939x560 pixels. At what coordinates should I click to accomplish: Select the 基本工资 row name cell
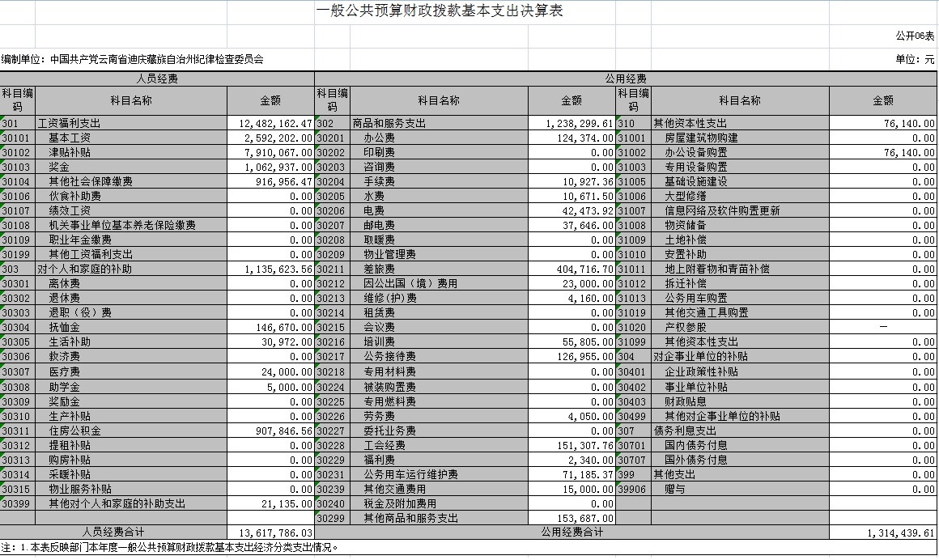131,138
